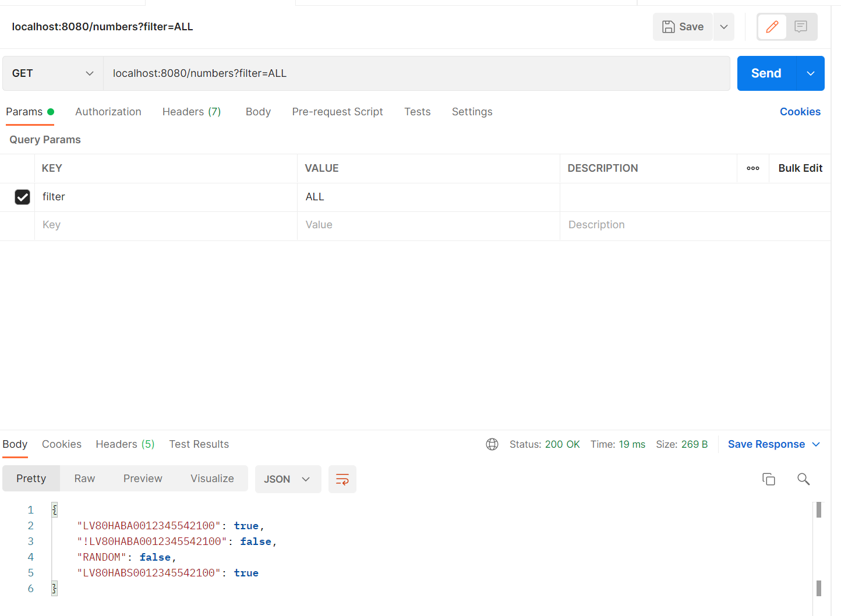Click the empty Description input field
The height and width of the screenshot is (616, 841).
(695, 225)
